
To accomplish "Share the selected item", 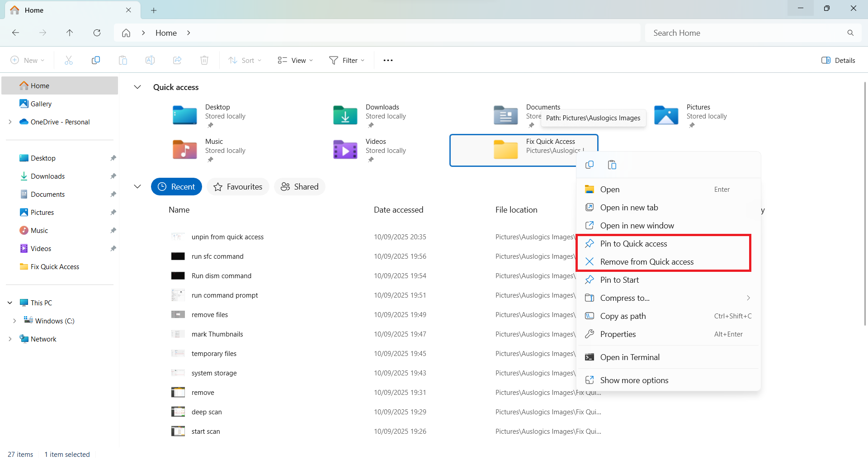I will point(177,60).
